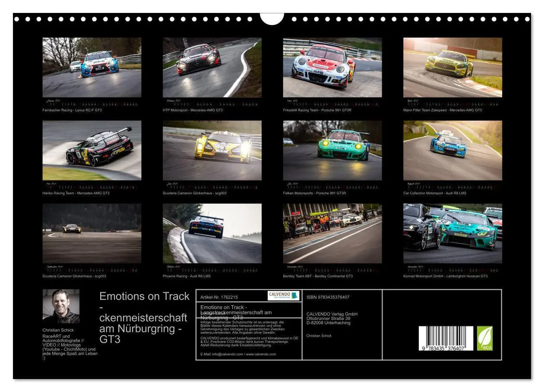
Task: Click the Bentley Team ABT Continental GT3 photo
Action: click(332, 234)
